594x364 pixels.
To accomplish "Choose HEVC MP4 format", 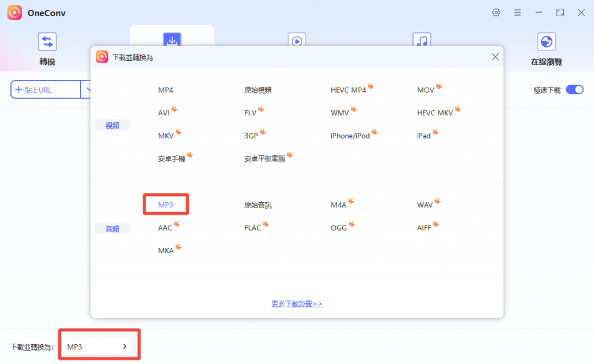I will [348, 90].
